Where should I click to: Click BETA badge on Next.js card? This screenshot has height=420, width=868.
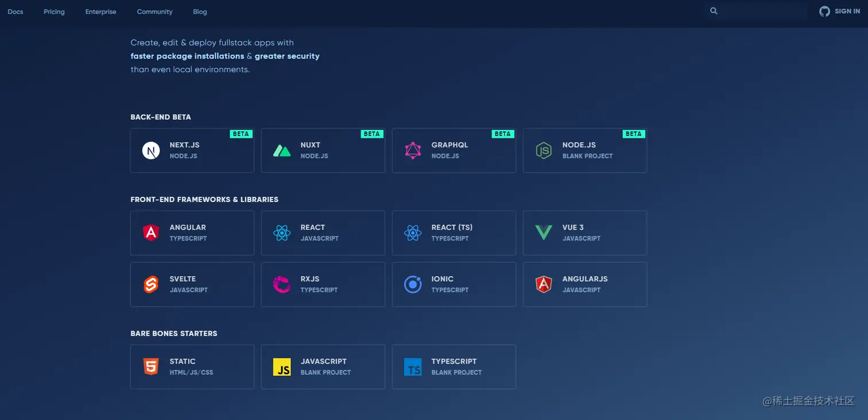coord(241,134)
